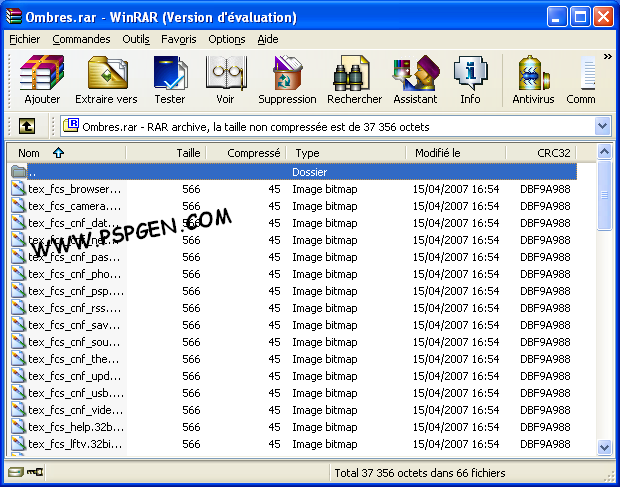This screenshot has height=487, width=620.
Task: Open the Commandes menu
Action: point(81,39)
